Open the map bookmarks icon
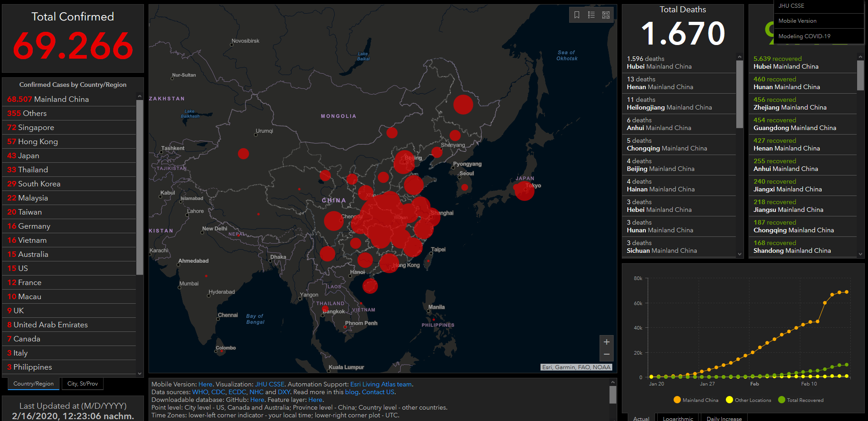Screen dimensions: 868x421 click(576, 15)
